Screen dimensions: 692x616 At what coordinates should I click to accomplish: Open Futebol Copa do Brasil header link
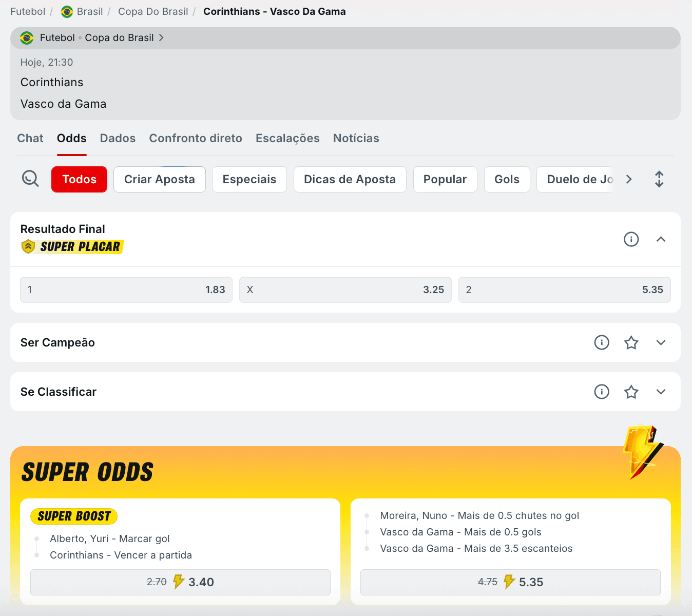pos(97,37)
